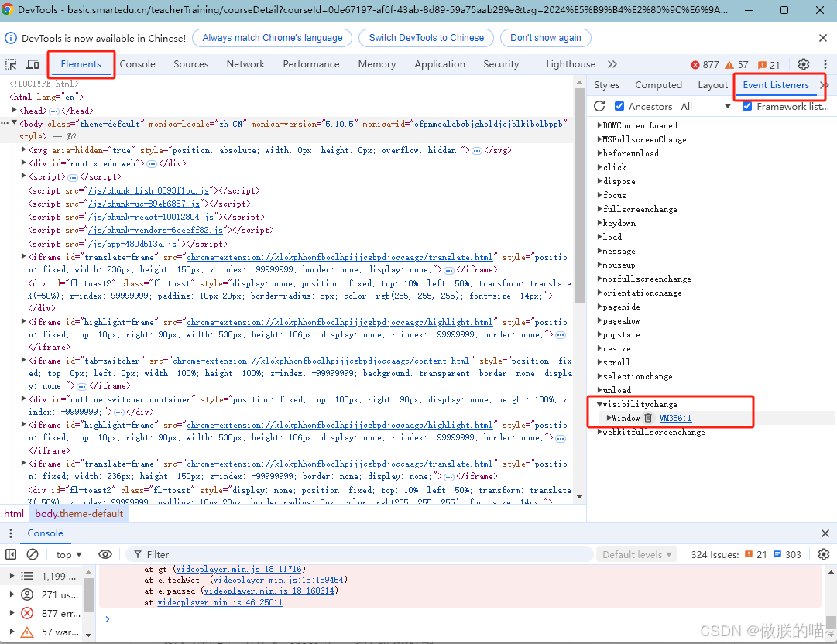Show the console sidebar icon

(11, 554)
